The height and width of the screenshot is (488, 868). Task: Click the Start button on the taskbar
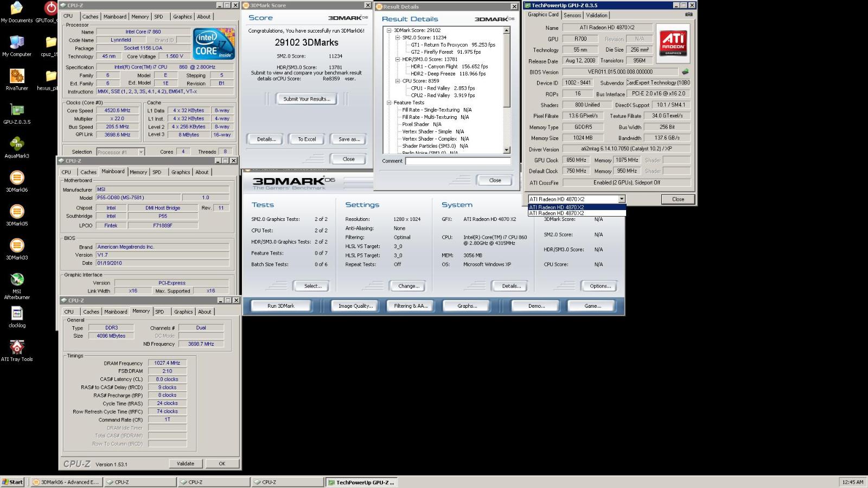[12, 482]
